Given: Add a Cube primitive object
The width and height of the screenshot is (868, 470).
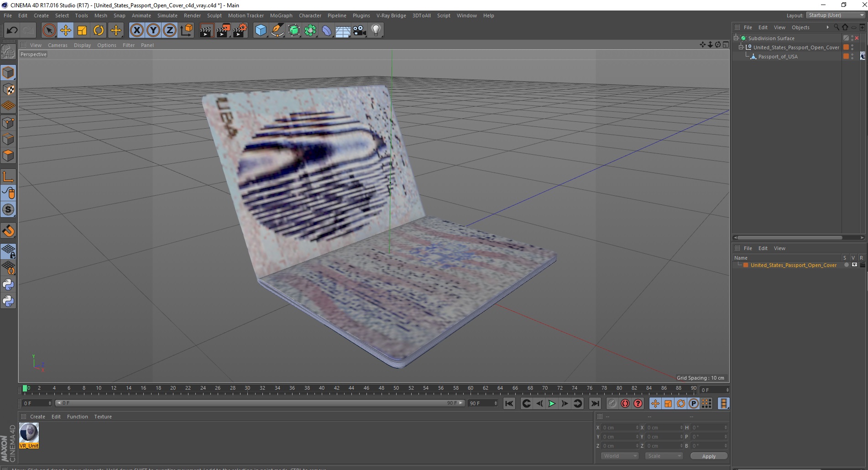Looking at the screenshot, I should (x=261, y=31).
